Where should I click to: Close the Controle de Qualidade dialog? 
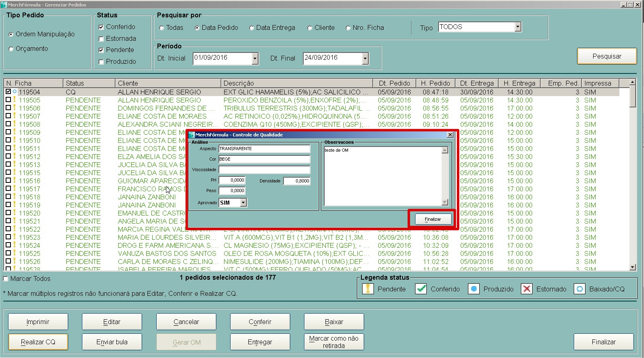click(x=450, y=135)
